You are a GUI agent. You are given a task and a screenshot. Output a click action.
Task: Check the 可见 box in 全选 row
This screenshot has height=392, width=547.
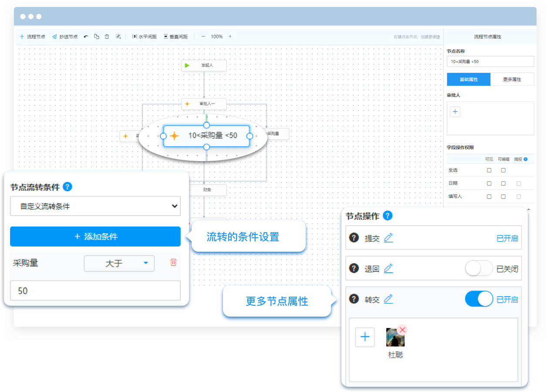(489, 170)
